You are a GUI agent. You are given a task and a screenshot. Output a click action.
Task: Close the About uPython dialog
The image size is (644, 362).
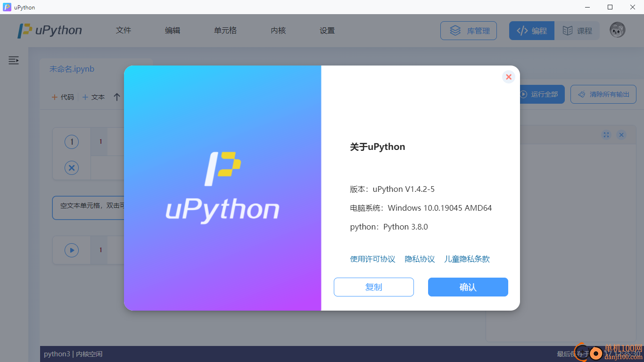coord(508,77)
